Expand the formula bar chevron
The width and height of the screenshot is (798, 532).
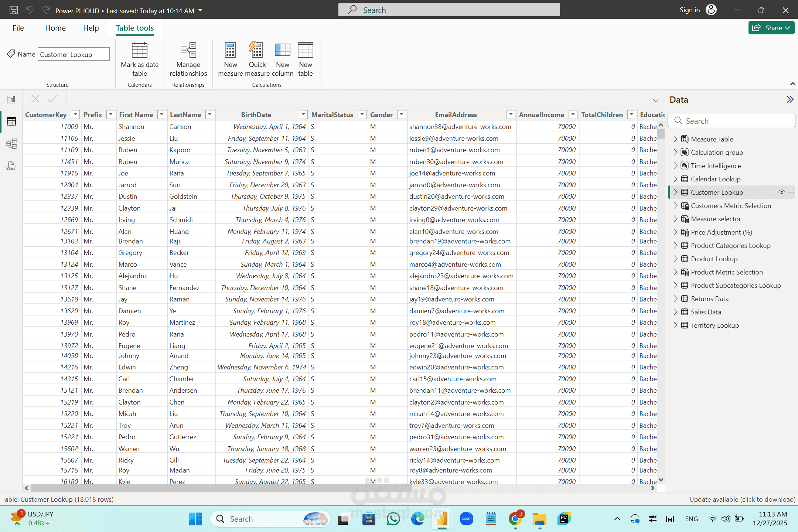coord(655,100)
